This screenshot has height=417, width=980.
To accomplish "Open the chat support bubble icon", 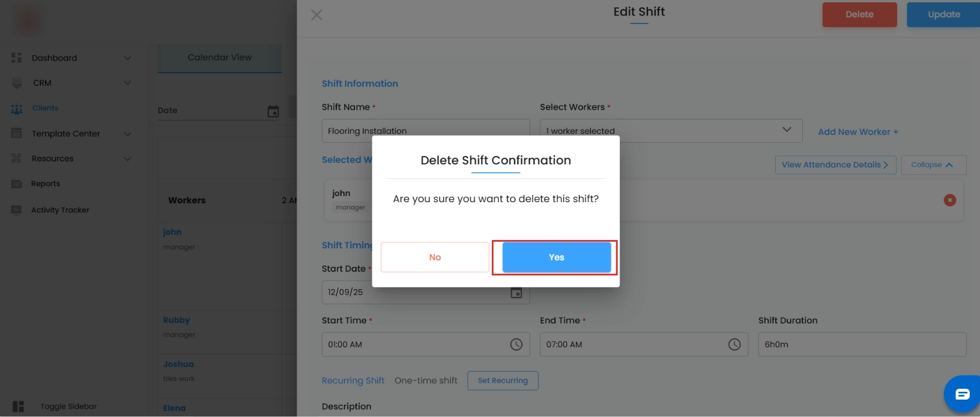I will (962, 394).
